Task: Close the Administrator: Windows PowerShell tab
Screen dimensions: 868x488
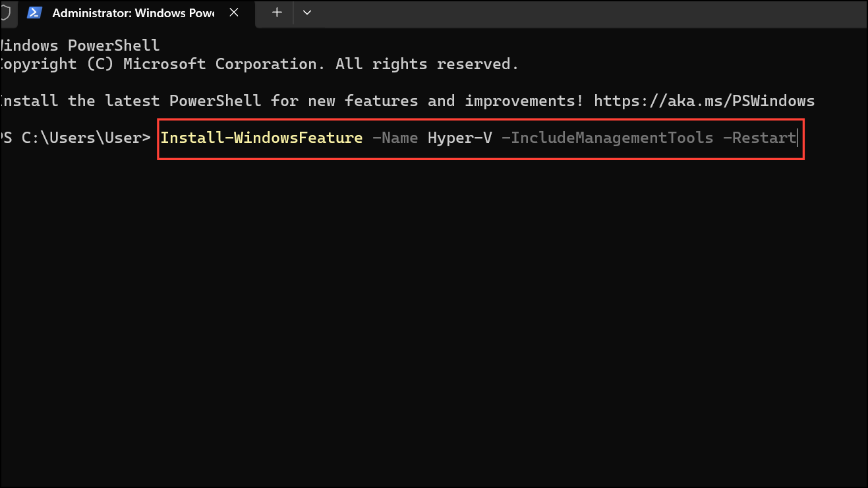Action: pyautogui.click(x=234, y=12)
